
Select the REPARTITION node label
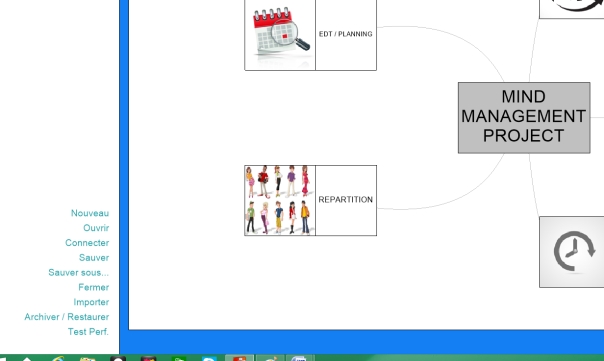point(346,200)
